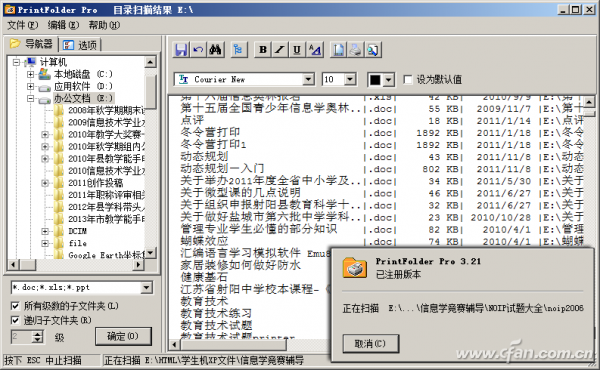Open the 编辑(E) menu
Screen dimensions: 600x370
(63, 25)
